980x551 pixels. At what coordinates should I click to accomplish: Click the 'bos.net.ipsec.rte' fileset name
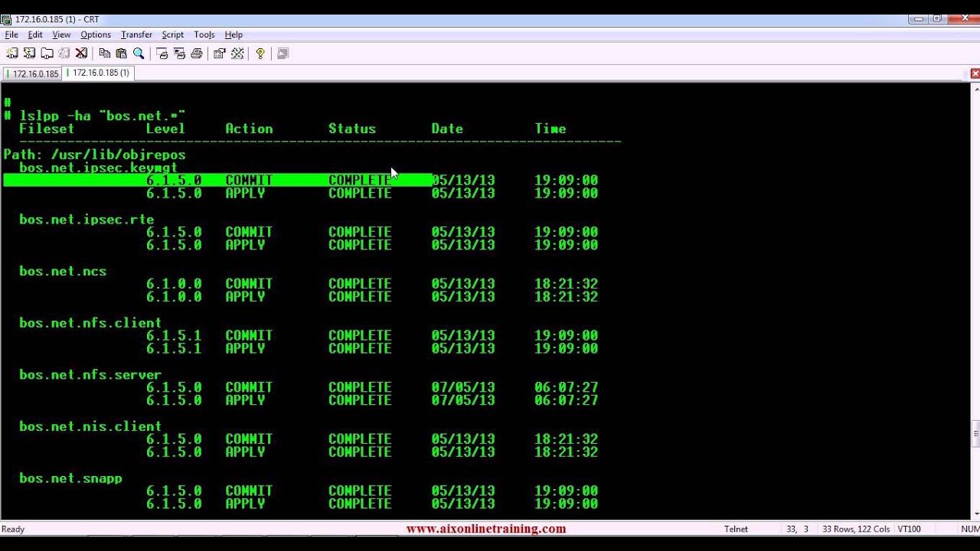[87, 219]
